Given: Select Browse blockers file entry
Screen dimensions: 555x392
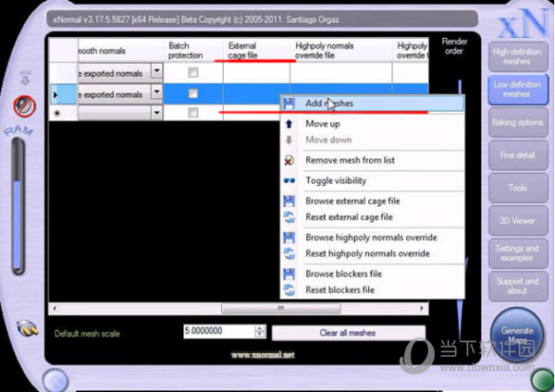Looking at the screenshot, I should (x=372, y=274).
